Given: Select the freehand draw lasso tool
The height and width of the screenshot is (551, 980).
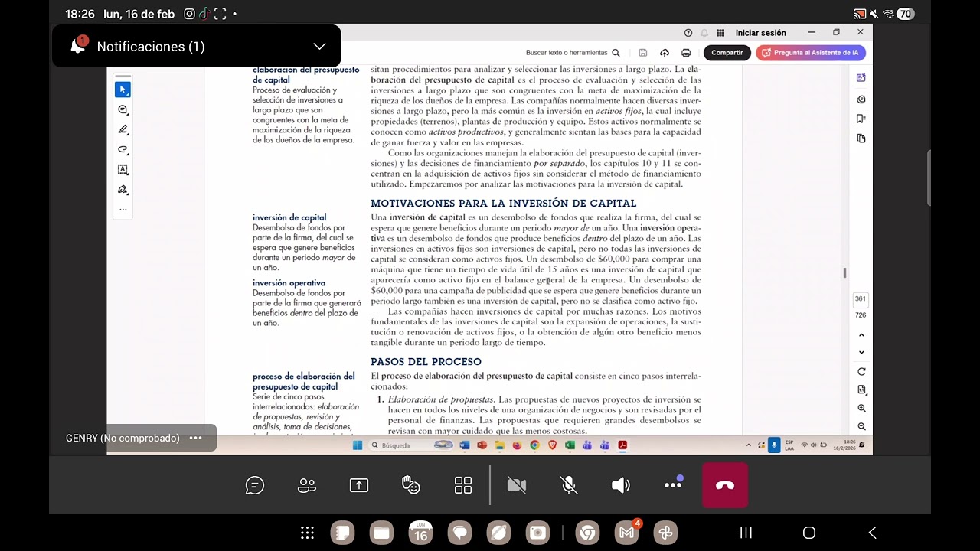Looking at the screenshot, I should click(x=122, y=149).
